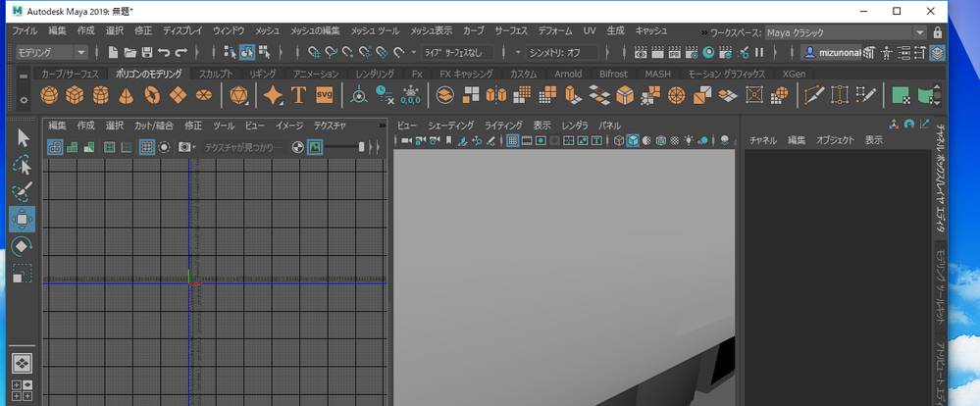The height and width of the screenshot is (406, 980).
Task: Create a polygon cylinder from the shelf
Action: click(x=101, y=95)
